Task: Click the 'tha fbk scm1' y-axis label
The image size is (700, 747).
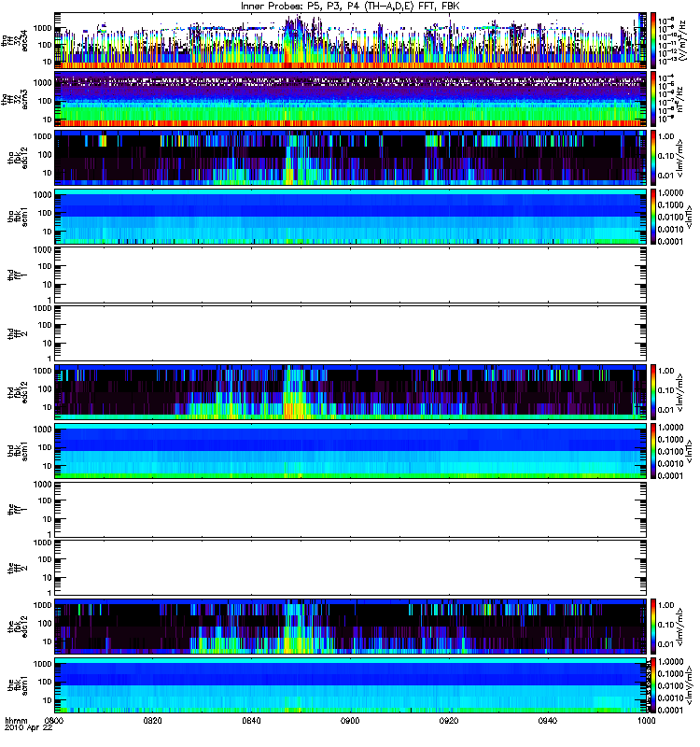Action: tap(18, 217)
